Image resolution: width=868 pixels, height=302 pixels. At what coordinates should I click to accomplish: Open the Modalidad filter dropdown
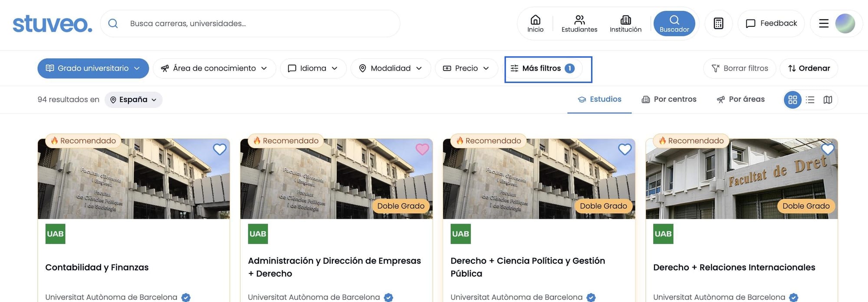tap(391, 68)
